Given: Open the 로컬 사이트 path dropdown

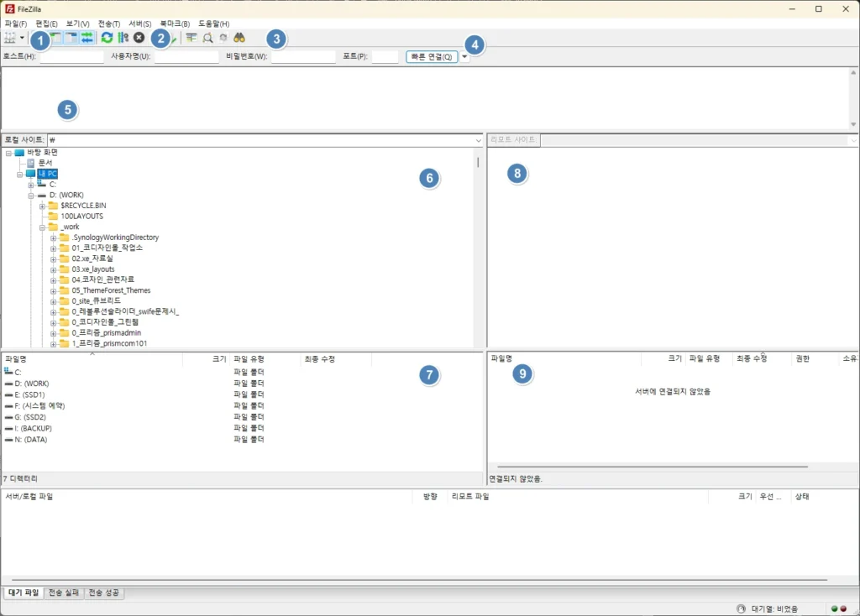Looking at the screenshot, I should 478,140.
